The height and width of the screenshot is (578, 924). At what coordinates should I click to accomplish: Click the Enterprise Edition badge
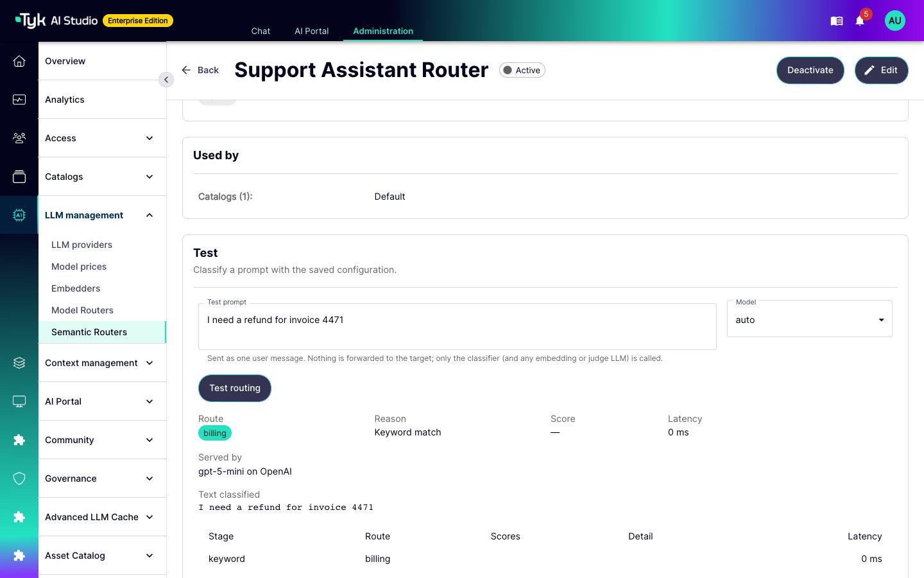[x=138, y=21]
